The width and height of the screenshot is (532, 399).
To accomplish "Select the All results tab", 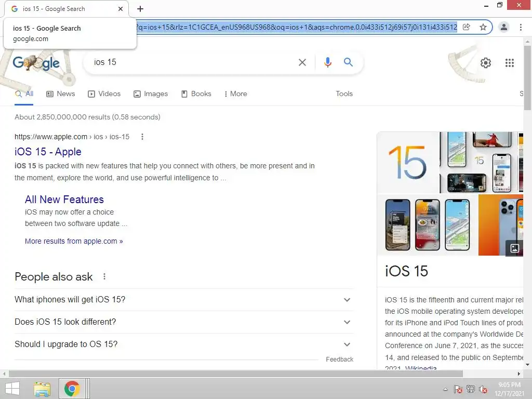I will (x=24, y=94).
